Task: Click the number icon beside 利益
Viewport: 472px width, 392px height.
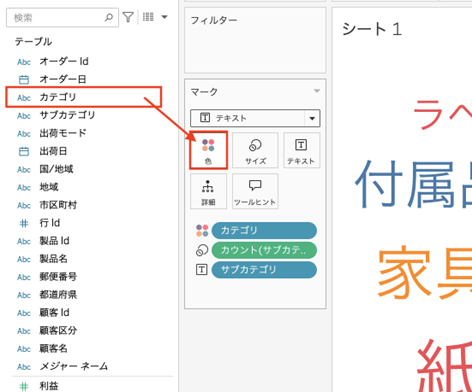Action: click(x=24, y=386)
